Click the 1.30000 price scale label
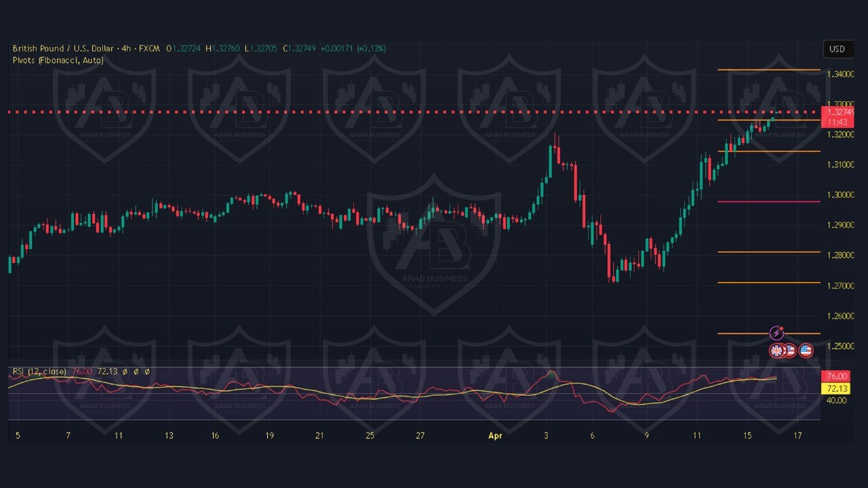Viewport: 868px width, 488px height. pos(840,195)
